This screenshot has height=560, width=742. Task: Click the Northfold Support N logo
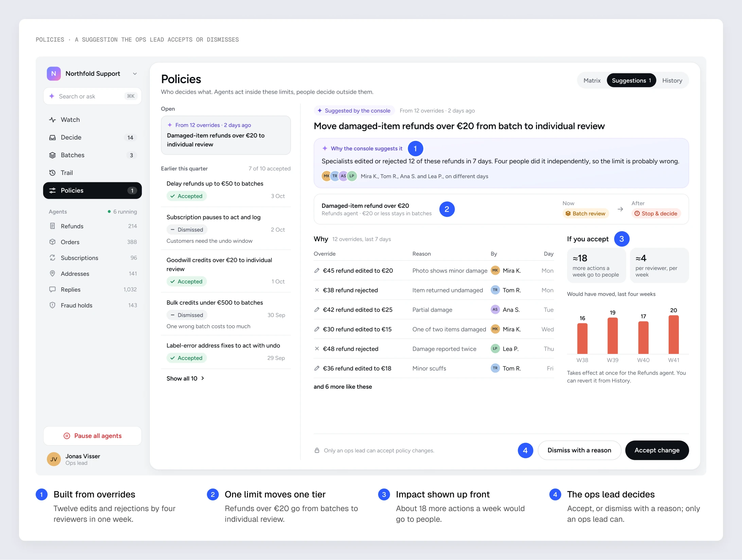(54, 74)
